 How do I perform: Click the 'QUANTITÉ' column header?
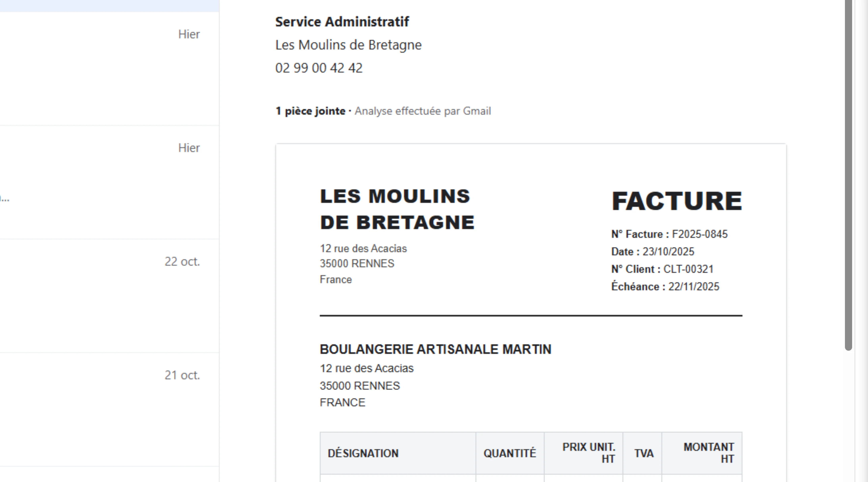tap(510, 453)
